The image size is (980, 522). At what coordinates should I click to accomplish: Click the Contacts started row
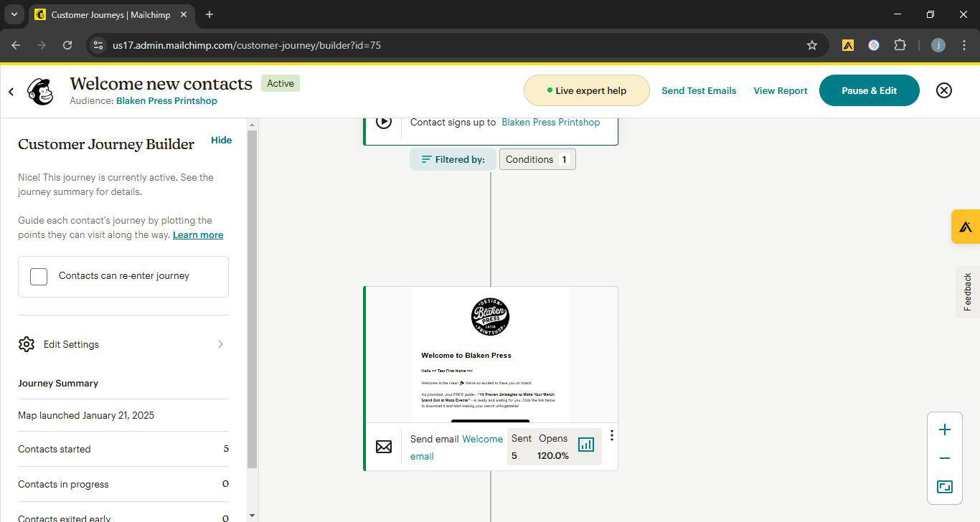pos(123,449)
